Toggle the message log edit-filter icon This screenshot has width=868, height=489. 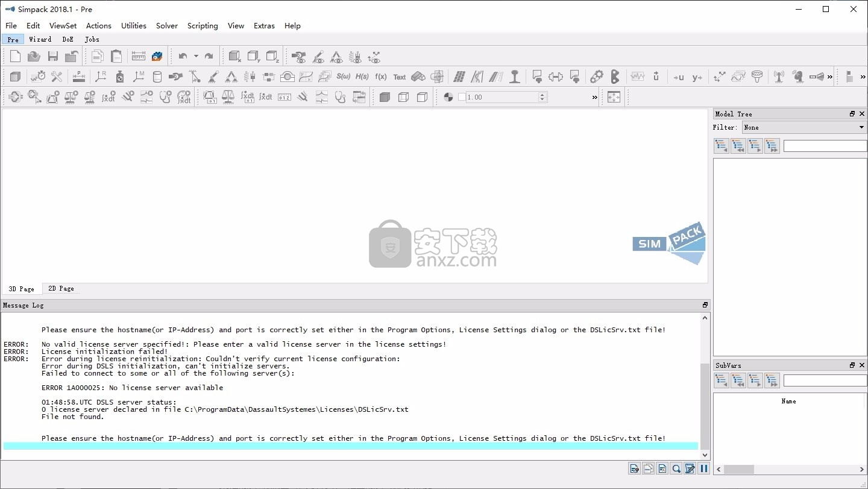point(690,468)
